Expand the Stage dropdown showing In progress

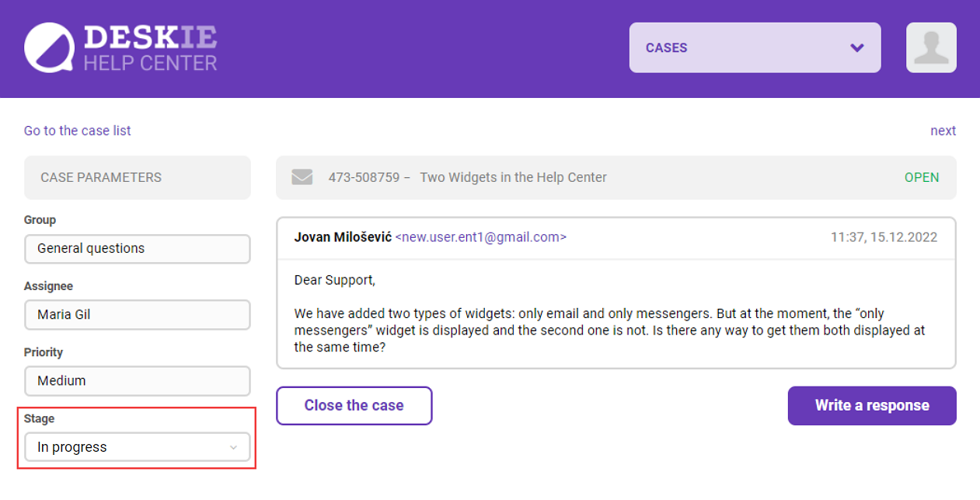click(x=137, y=447)
